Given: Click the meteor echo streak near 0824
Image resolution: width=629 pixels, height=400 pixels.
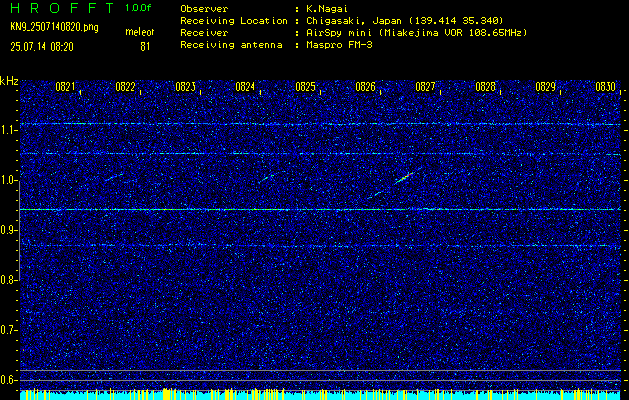Looking at the screenshot, I should coord(266,178).
